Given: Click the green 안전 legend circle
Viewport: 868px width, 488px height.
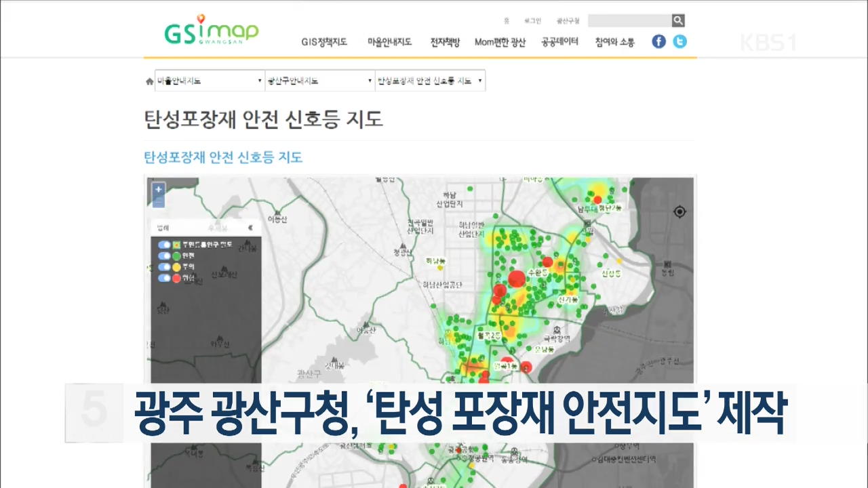Looking at the screenshot, I should point(176,256).
